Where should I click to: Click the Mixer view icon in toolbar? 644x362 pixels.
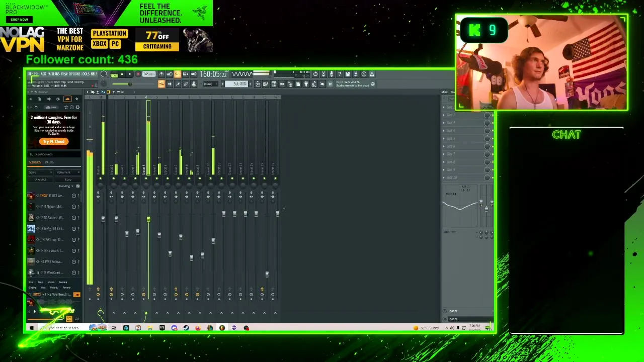282,84
